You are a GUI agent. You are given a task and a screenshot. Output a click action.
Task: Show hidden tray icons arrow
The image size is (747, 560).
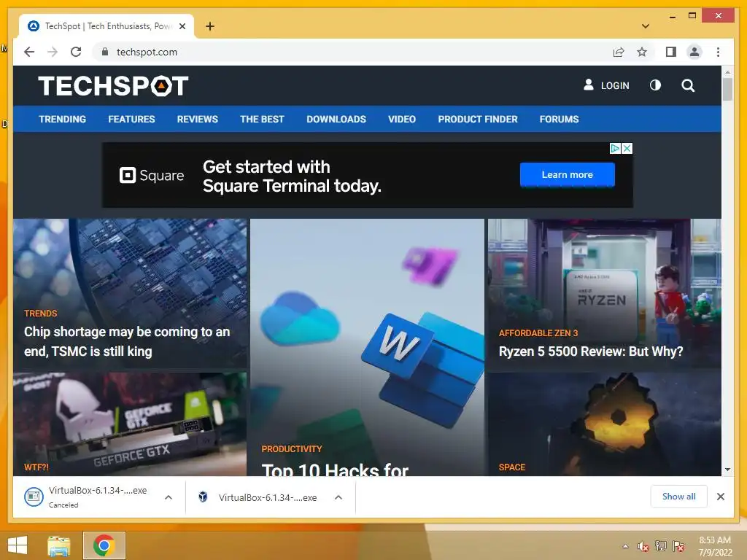pos(625,546)
